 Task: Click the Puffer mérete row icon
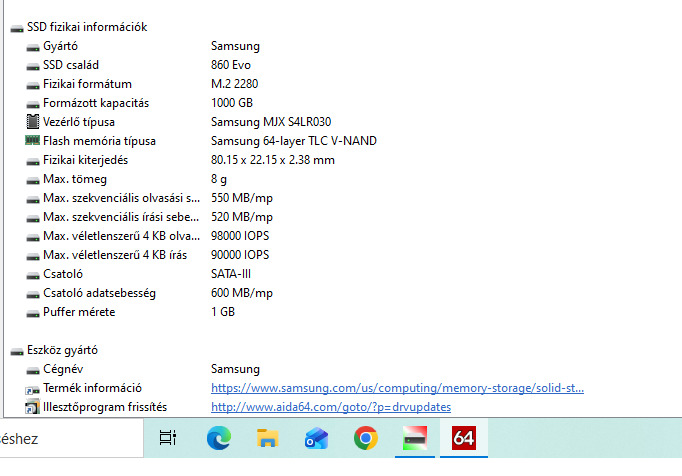click(33, 314)
